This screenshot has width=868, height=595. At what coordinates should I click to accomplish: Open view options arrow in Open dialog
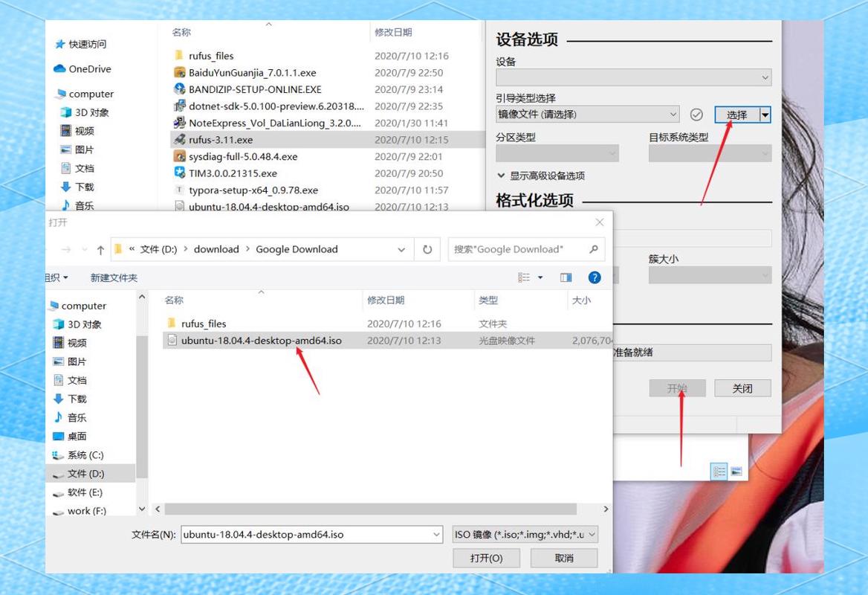point(540,277)
